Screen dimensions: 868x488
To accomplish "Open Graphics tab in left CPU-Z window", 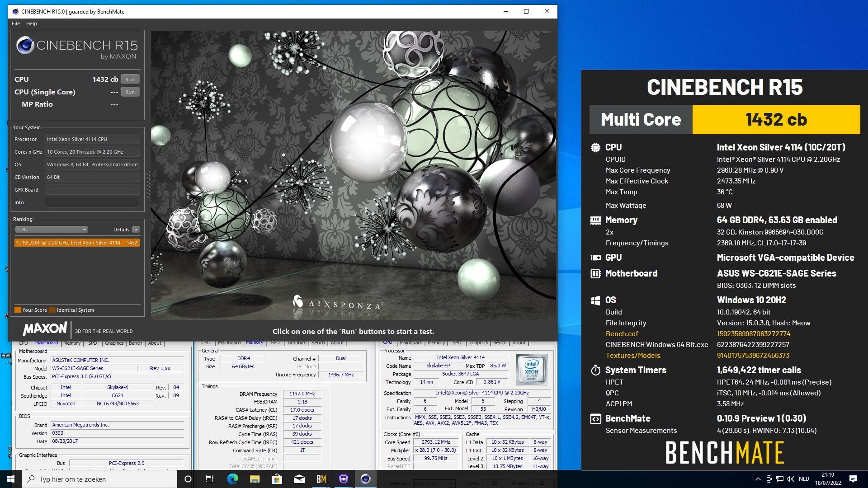I will (114, 343).
